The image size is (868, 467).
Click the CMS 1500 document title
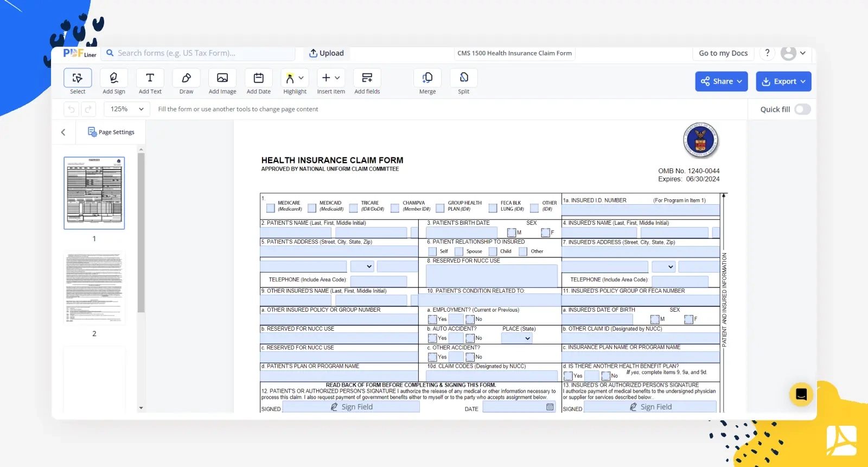click(514, 53)
